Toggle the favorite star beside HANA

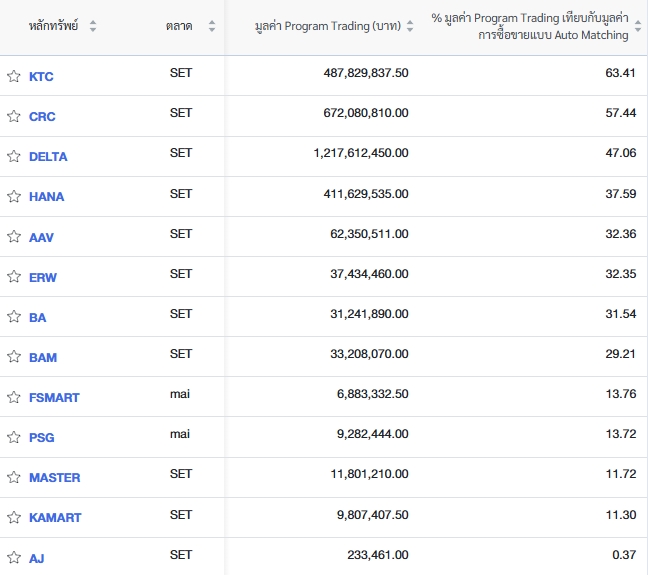tap(14, 196)
